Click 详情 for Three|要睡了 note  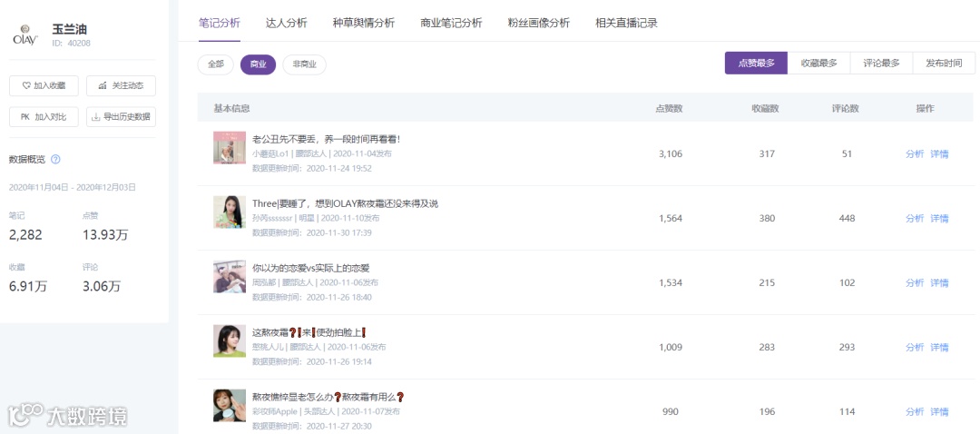[939, 218]
